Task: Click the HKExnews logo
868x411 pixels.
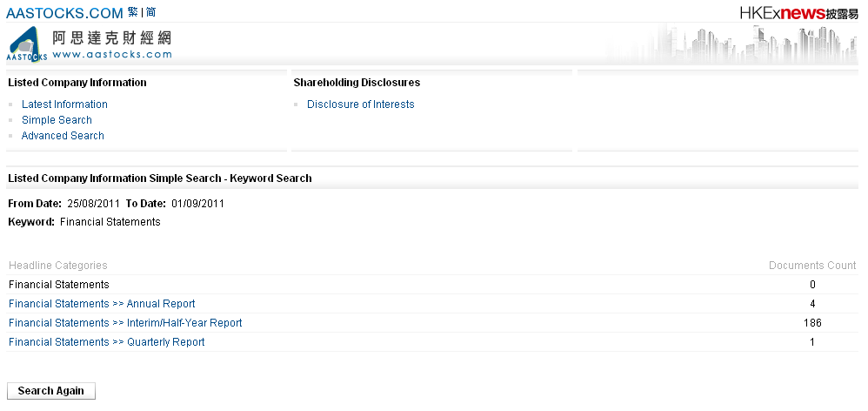Action: [x=791, y=13]
